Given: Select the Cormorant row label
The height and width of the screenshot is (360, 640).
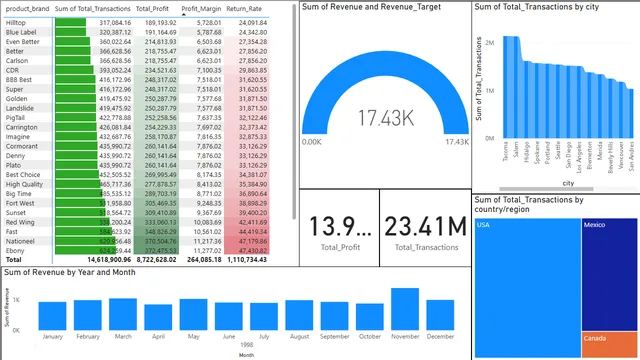Looking at the screenshot, I should click(x=21, y=146).
